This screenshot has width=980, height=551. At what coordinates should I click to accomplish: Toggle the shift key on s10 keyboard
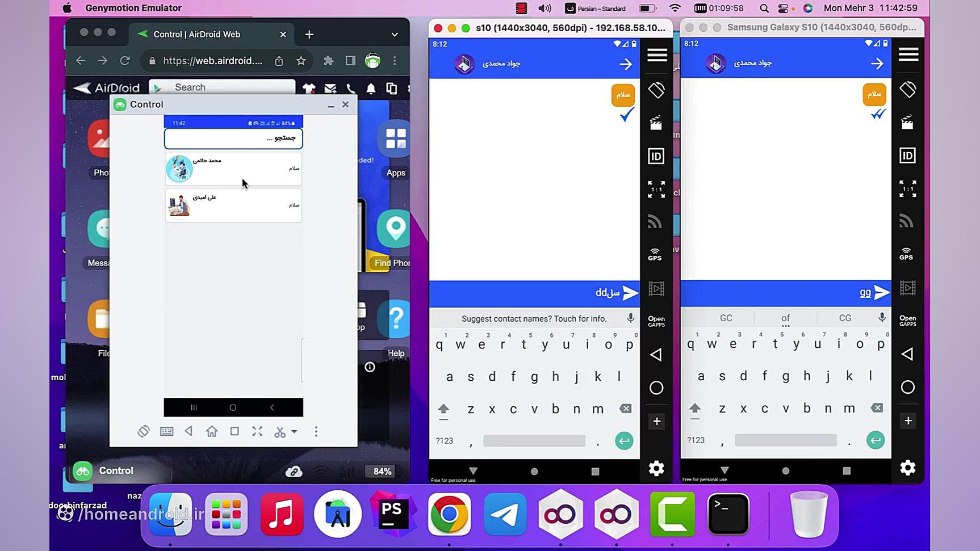click(443, 410)
